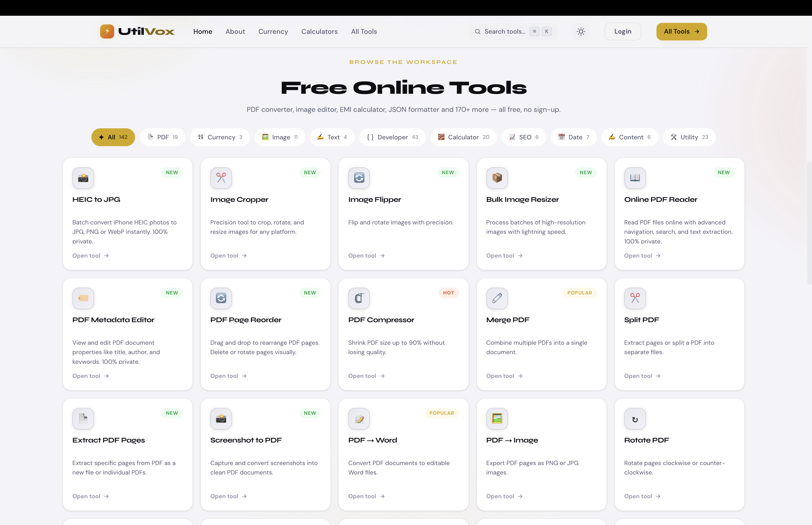The height and width of the screenshot is (525, 812).
Task: Open tool link for Split PDF
Action: click(x=643, y=376)
